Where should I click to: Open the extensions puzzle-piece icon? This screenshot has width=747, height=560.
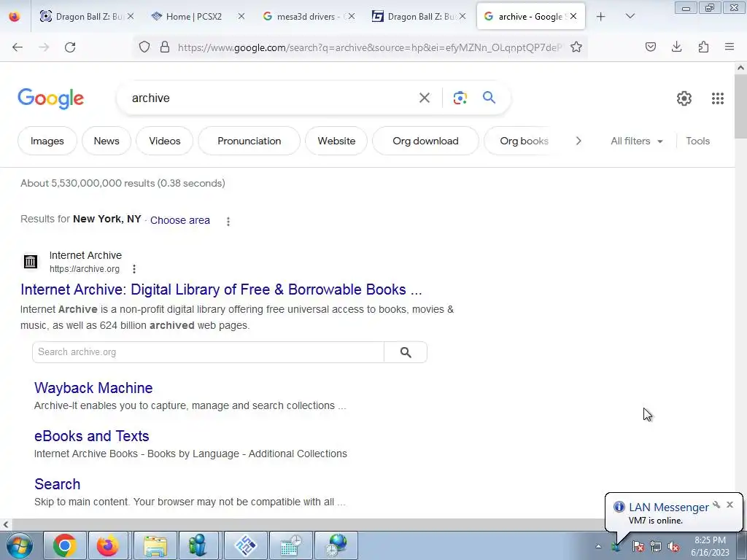(703, 47)
